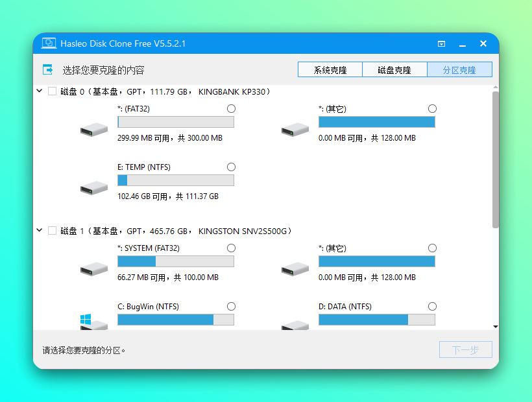Click Windows drive icon for C: BugWin
This screenshot has height=402, width=532.
click(94, 322)
